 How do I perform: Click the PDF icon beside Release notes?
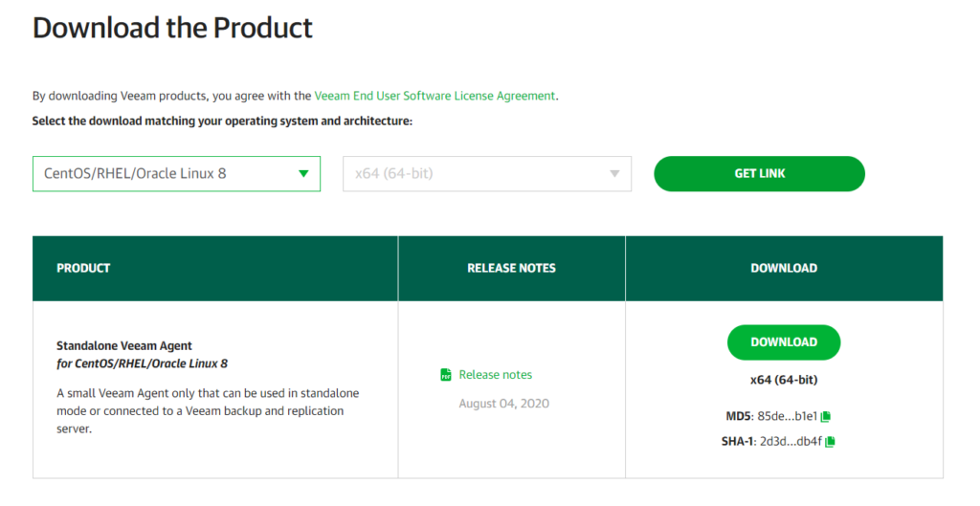(446, 374)
